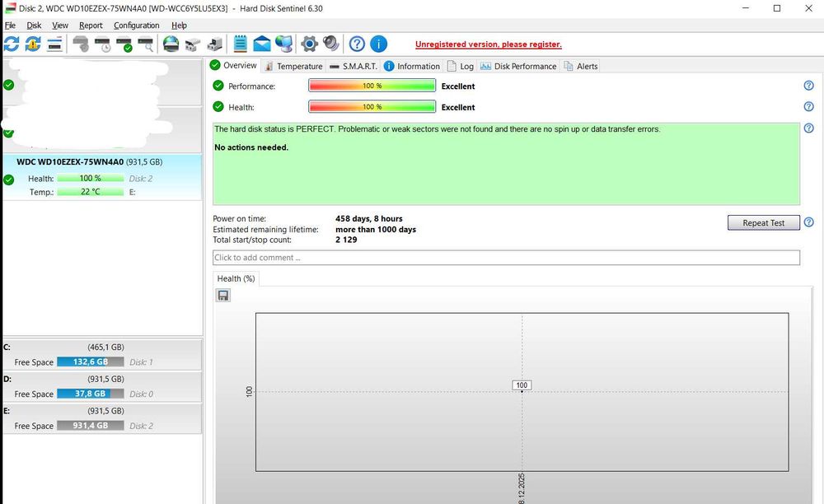Click the Click to add comment field
The width and height of the screenshot is (824, 504).
[x=506, y=258]
